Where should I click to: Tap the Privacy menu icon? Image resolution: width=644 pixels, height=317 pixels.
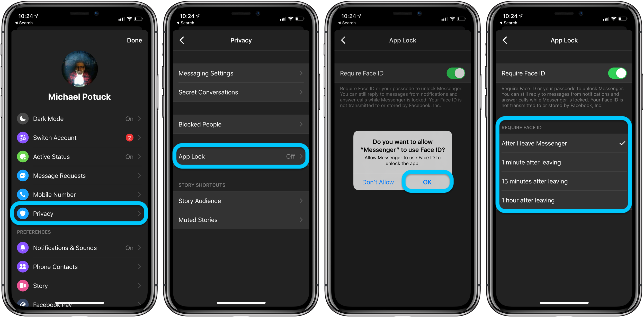point(23,212)
